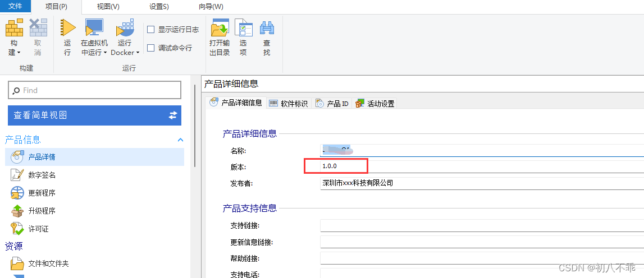Click the Support Link (支持链接) input field
Viewport: 644px width, 278px height.
coord(482,225)
